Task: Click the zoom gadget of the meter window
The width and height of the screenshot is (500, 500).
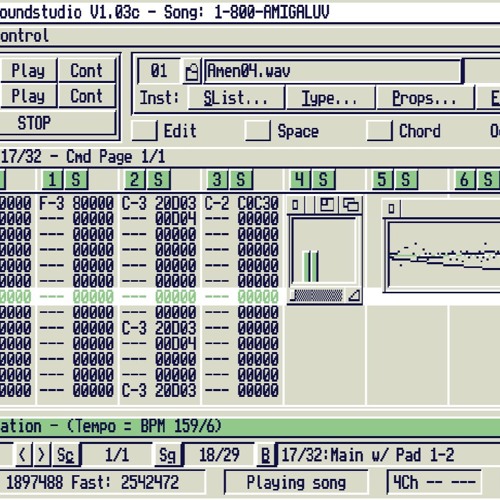Action: 327,205
